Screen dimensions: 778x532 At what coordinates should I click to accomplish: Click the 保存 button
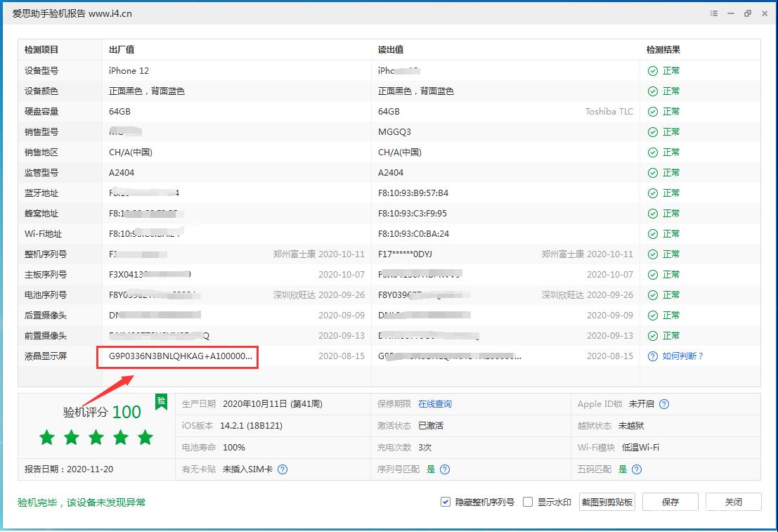670,501
